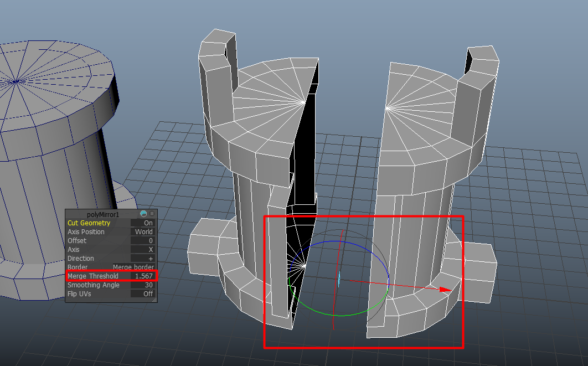Open the Axis Position World selector
Viewport: 588px width, 366px height.
point(143,231)
